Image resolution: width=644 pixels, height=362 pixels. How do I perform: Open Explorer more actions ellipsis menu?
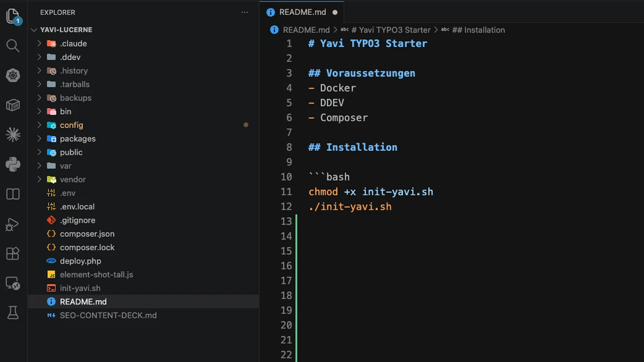click(x=245, y=12)
